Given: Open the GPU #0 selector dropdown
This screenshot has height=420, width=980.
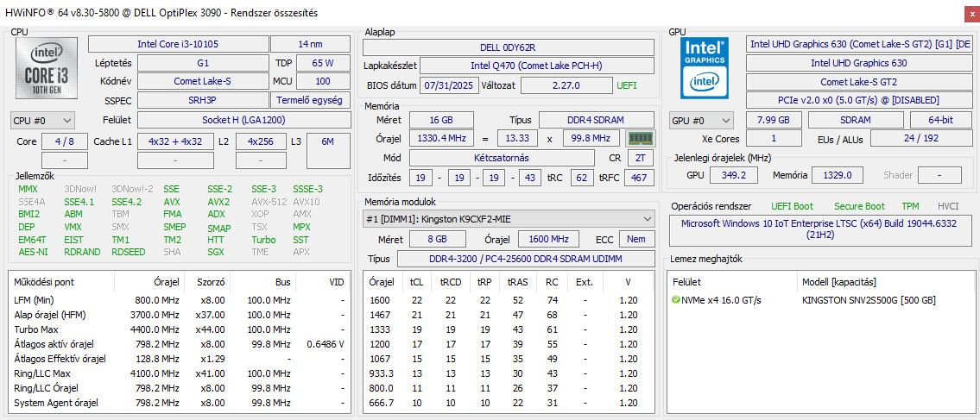Looking at the screenshot, I should click(x=701, y=121).
